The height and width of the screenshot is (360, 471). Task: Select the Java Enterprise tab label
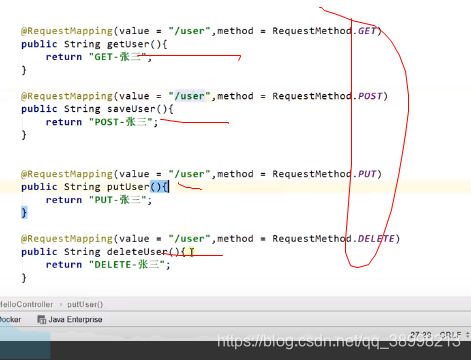click(x=75, y=319)
